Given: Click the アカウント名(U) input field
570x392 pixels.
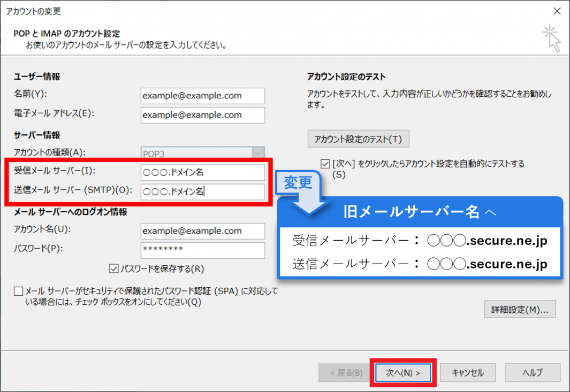Looking at the screenshot, I should (x=202, y=231).
